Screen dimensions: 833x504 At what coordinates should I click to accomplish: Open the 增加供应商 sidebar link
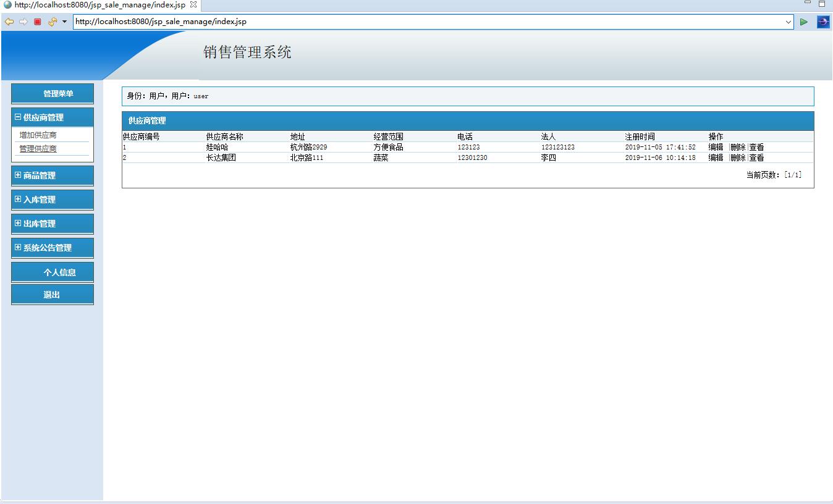click(x=37, y=134)
